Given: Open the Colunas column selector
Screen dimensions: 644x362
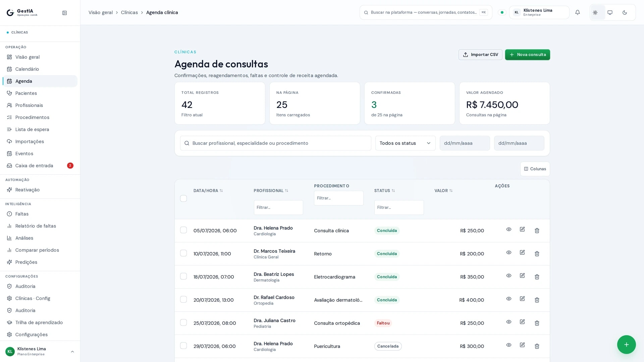Looking at the screenshot, I should (x=535, y=169).
